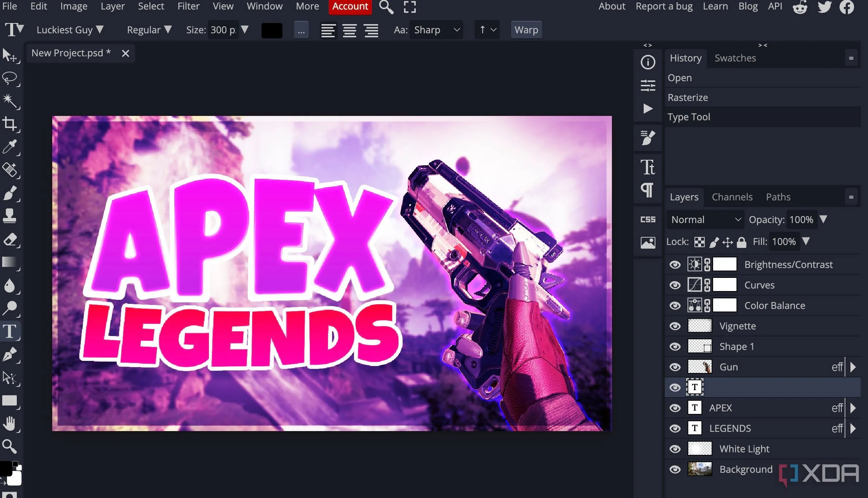This screenshot has width=868, height=498.
Task: Click the Warp button
Action: [526, 30]
